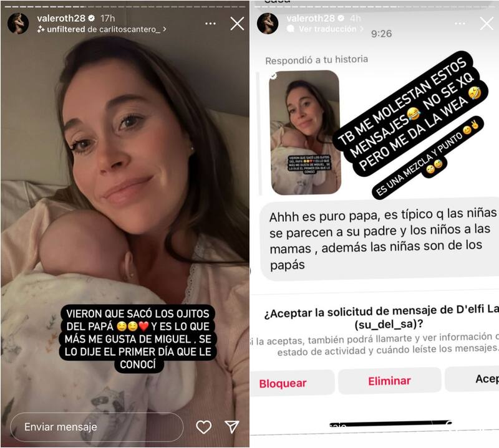The width and height of the screenshot is (499, 448).
Task: Open three-dot options on right story
Action: [x=460, y=24]
